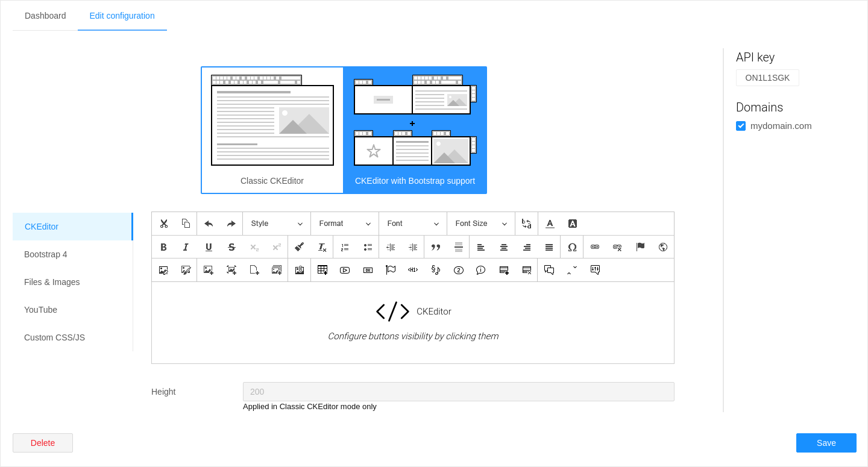Toggle the align right button
The height and width of the screenshot is (467, 868).
point(527,247)
